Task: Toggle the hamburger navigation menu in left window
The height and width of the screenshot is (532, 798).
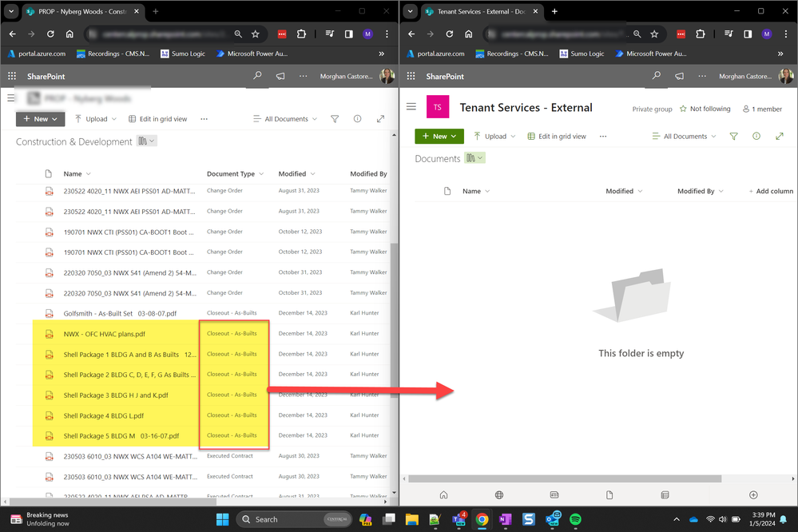Action: click(10, 97)
